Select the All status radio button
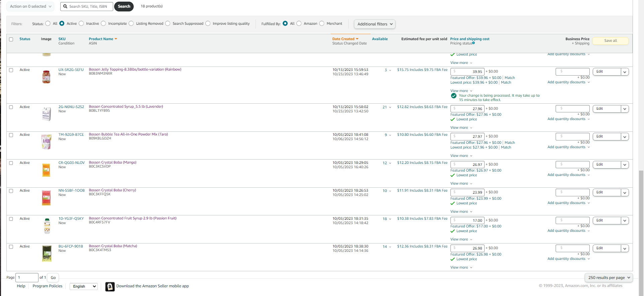The width and height of the screenshot is (644, 296). (x=48, y=23)
